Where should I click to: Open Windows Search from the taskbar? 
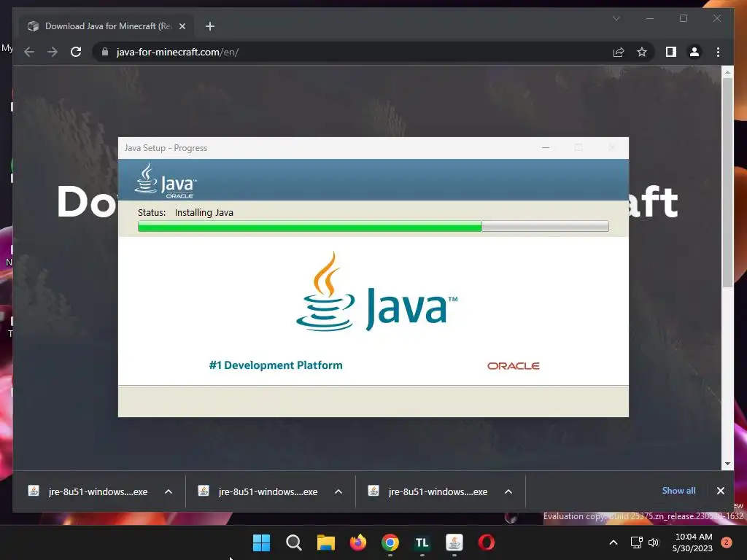293,542
